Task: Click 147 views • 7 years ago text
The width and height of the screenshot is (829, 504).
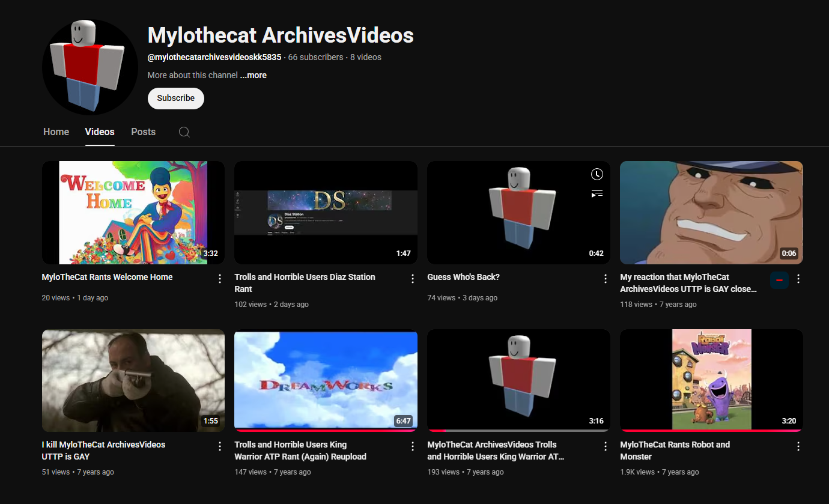Action: coord(273,472)
